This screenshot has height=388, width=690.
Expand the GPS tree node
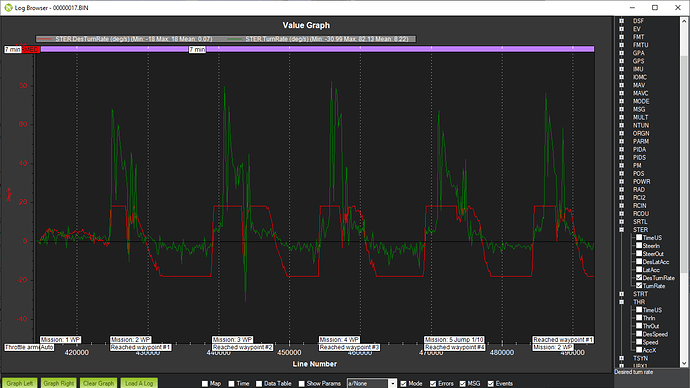pyautogui.click(x=621, y=61)
